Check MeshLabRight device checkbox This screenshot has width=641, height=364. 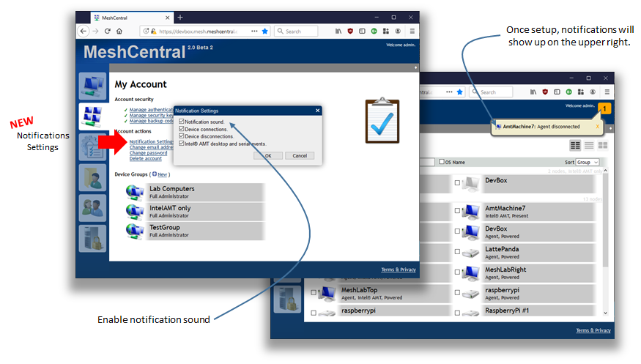pos(457,272)
